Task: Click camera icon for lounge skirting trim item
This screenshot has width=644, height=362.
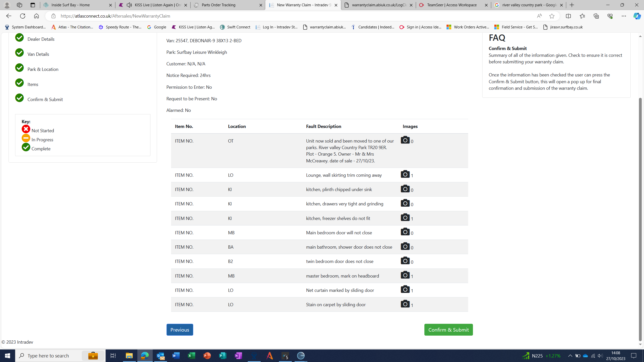Action: 405,174
